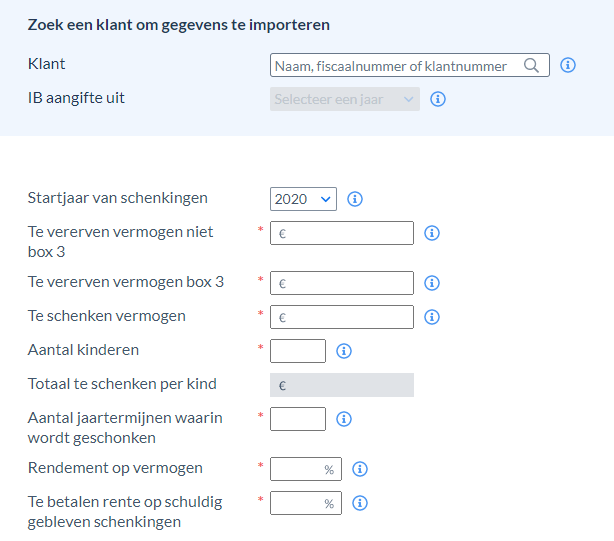Focus the Te schenken vermogen input
The image size is (614, 541).
click(x=341, y=317)
